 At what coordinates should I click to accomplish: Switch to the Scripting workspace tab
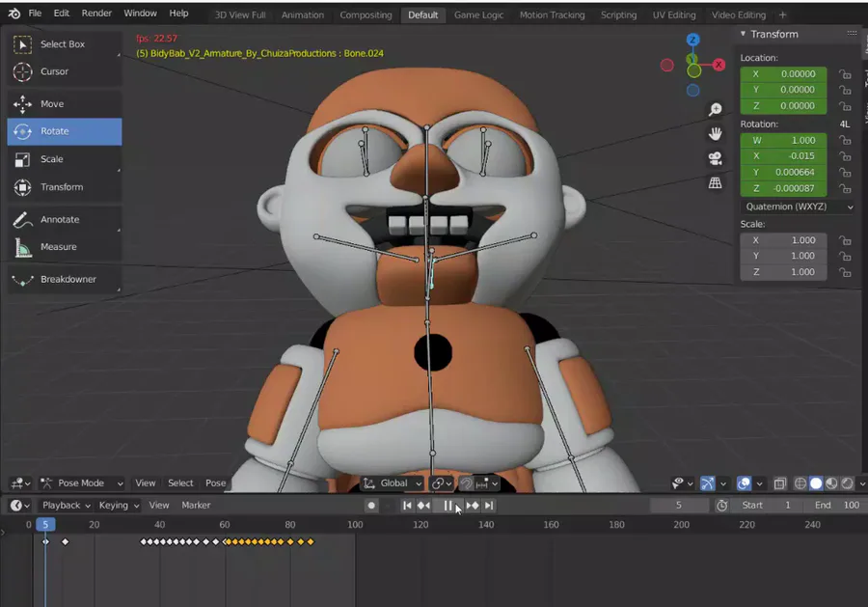(x=618, y=15)
